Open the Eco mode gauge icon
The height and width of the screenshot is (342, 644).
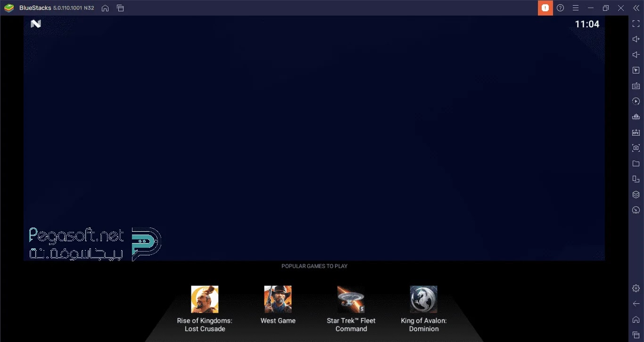(636, 210)
